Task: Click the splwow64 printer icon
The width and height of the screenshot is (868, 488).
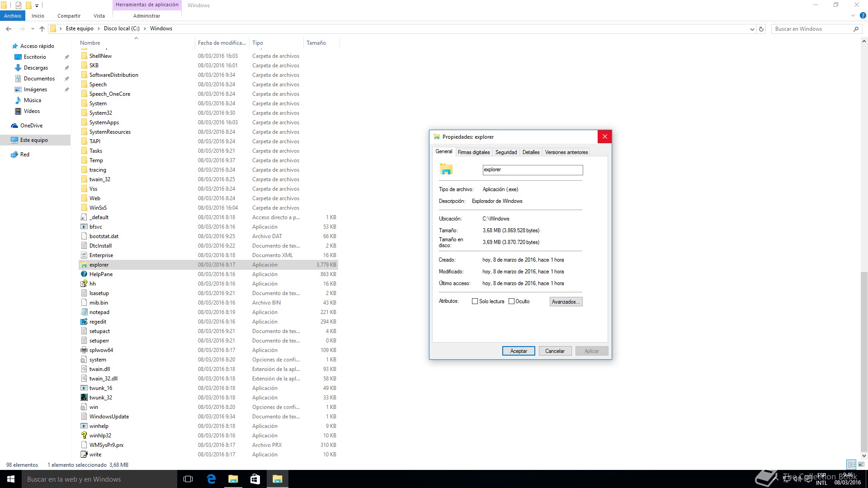Action: point(84,350)
